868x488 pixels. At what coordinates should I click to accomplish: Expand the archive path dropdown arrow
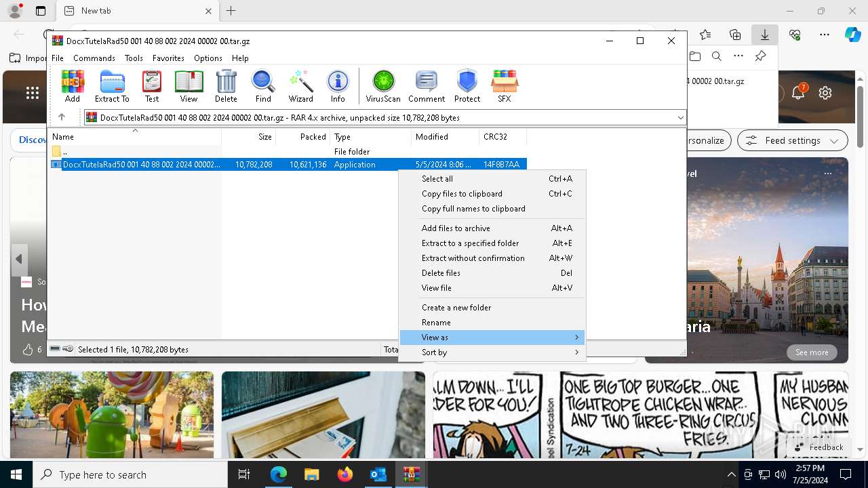(680, 117)
